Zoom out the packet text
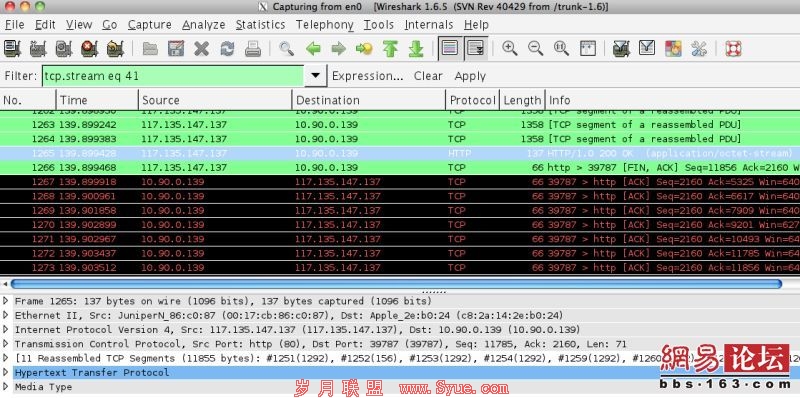This screenshot has height=398, width=800. pos(535,49)
